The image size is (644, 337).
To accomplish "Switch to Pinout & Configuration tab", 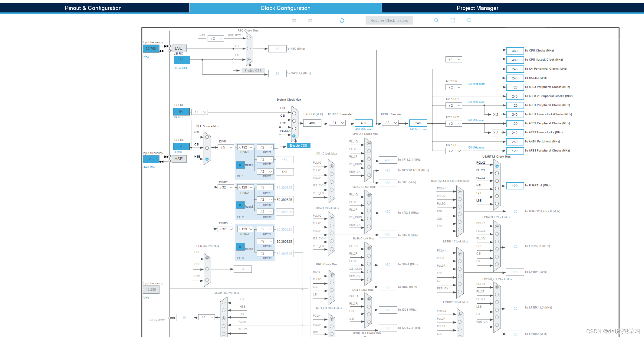I will tap(93, 8).
